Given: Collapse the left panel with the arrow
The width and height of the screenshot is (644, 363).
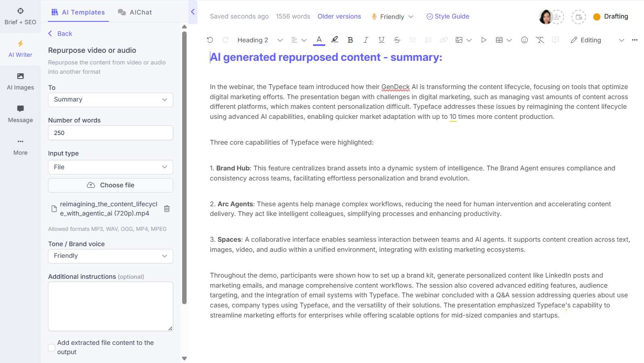Looking at the screenshot, I should 193,12.
